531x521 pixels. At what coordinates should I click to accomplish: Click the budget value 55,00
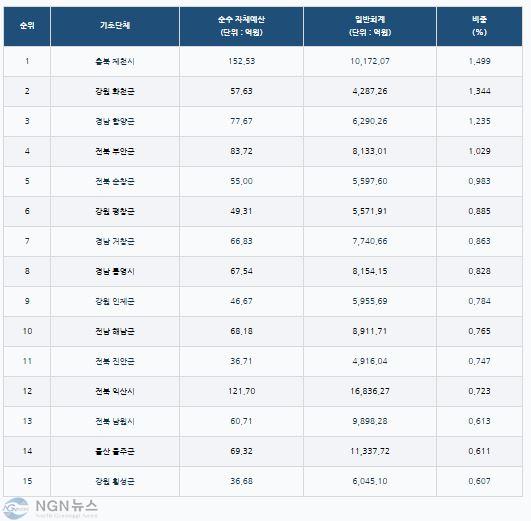pos(241,181)
